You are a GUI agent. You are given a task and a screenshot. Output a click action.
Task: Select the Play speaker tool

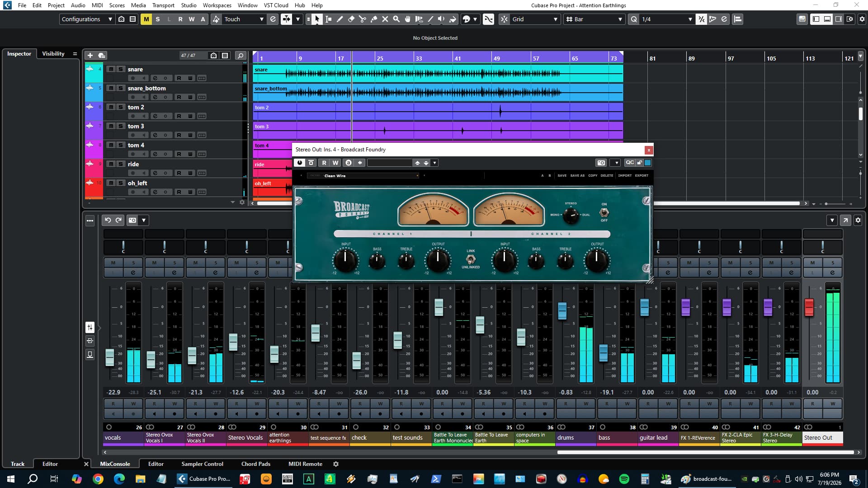pyautogui.click(x=441, y=19)
